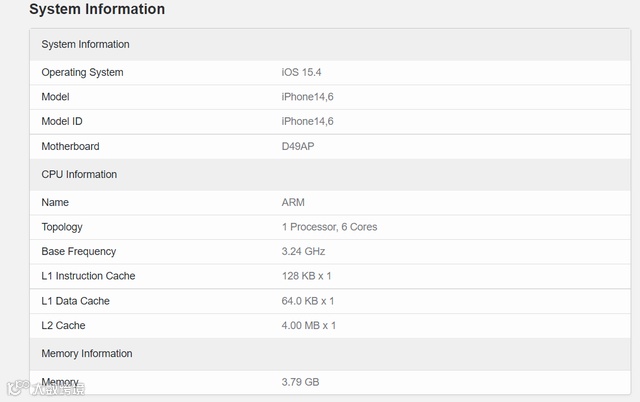Viewport: 640px width, 402px height.
Task: Click the Base Frequency label
Action: pyautogui.click(x=78, y=251)
